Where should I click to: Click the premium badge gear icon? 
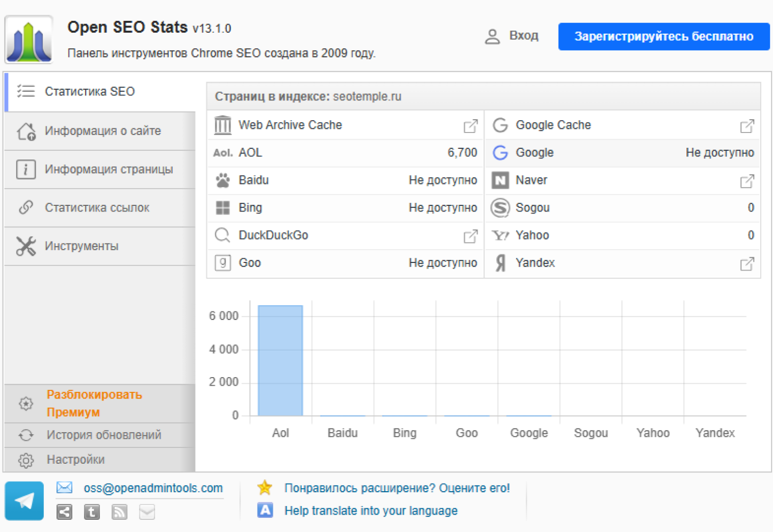pos(26,404)
